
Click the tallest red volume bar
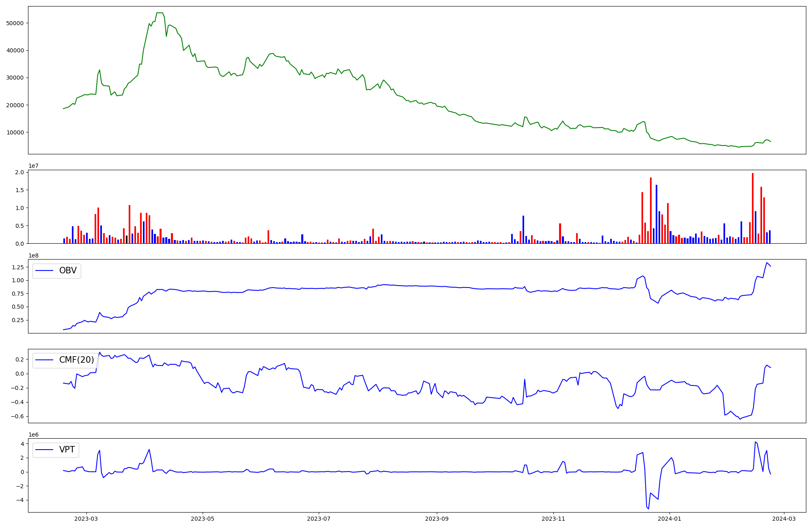[752, 208]
